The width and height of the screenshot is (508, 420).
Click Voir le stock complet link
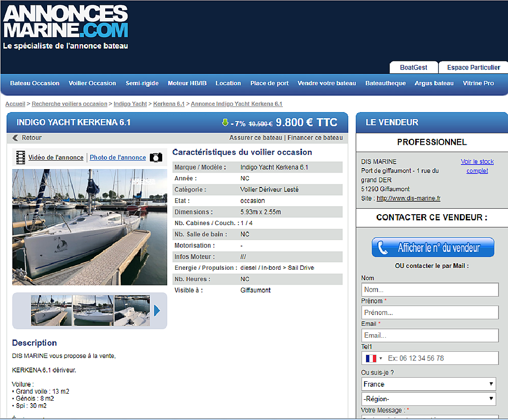(x=477, y=166)
